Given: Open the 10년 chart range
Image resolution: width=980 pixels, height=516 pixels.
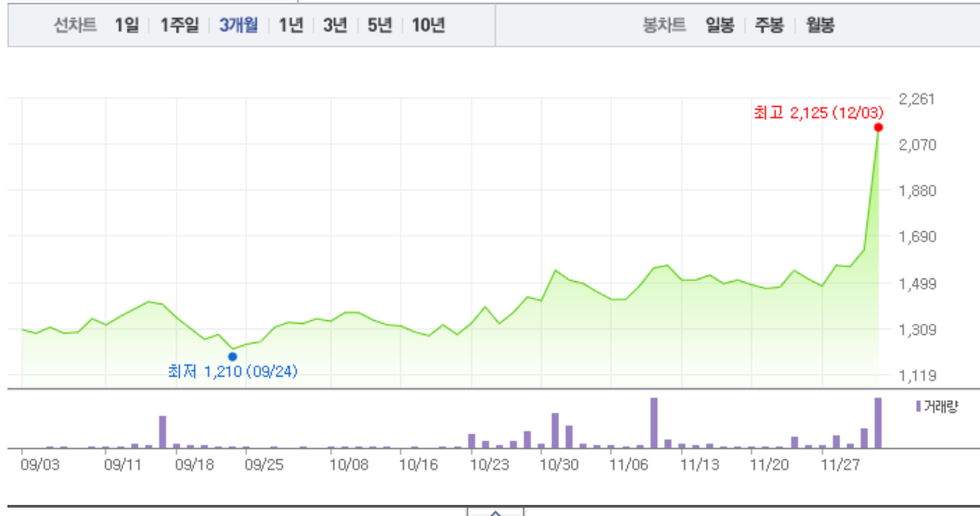Looking at the screenshot, I should (x=428, y=25).
